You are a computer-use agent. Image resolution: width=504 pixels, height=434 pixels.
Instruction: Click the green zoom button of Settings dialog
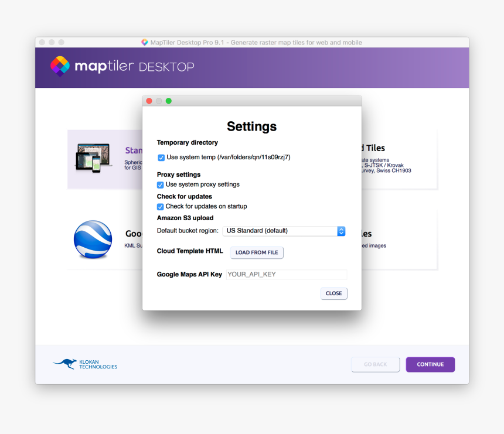tap(168, 101)
